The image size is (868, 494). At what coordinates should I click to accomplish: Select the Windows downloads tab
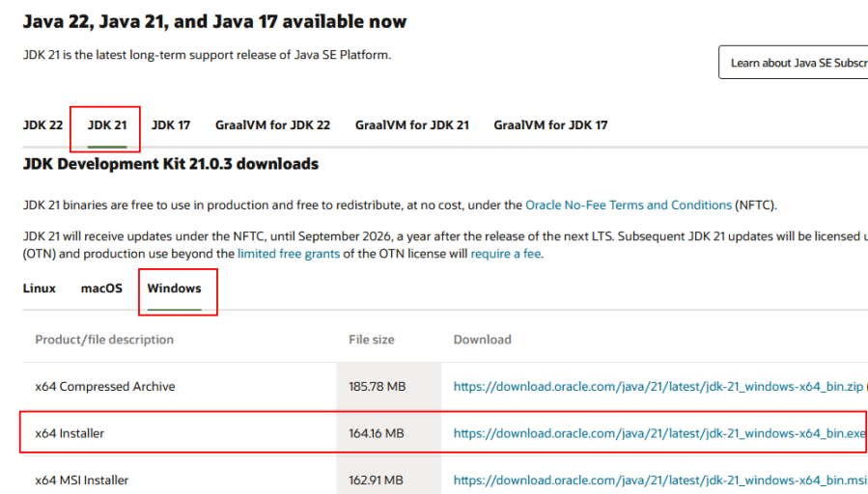[174, 288]
